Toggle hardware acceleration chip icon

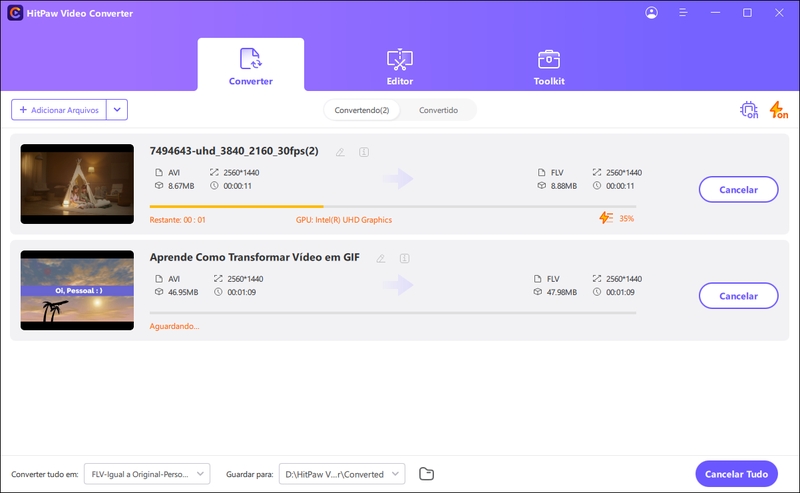(x=748, y=110)
